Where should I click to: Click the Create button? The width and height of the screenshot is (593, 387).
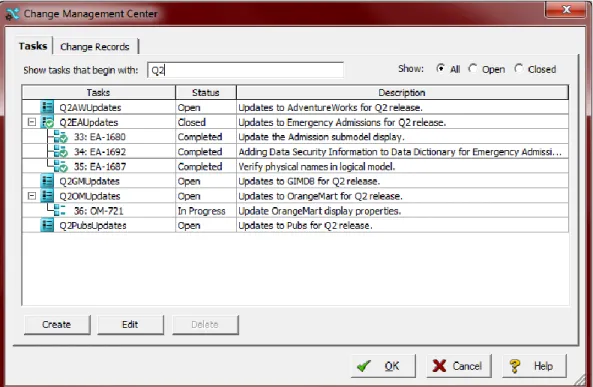click(57, 325)
